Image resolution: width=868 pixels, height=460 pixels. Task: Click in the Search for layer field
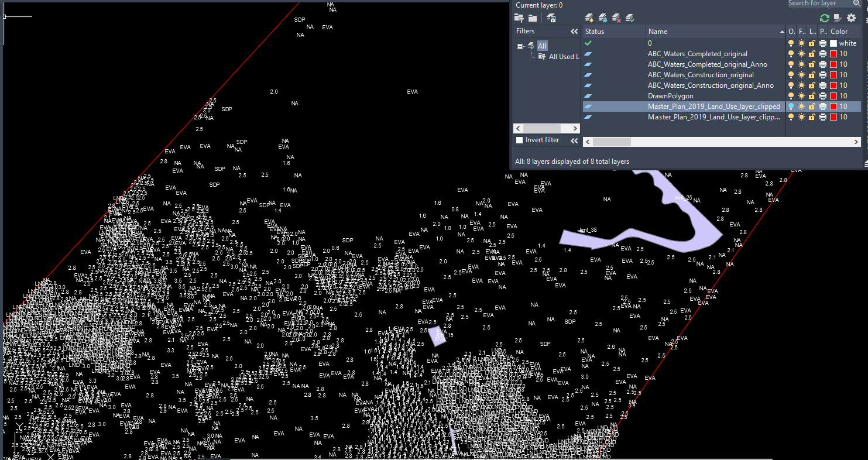819,3
